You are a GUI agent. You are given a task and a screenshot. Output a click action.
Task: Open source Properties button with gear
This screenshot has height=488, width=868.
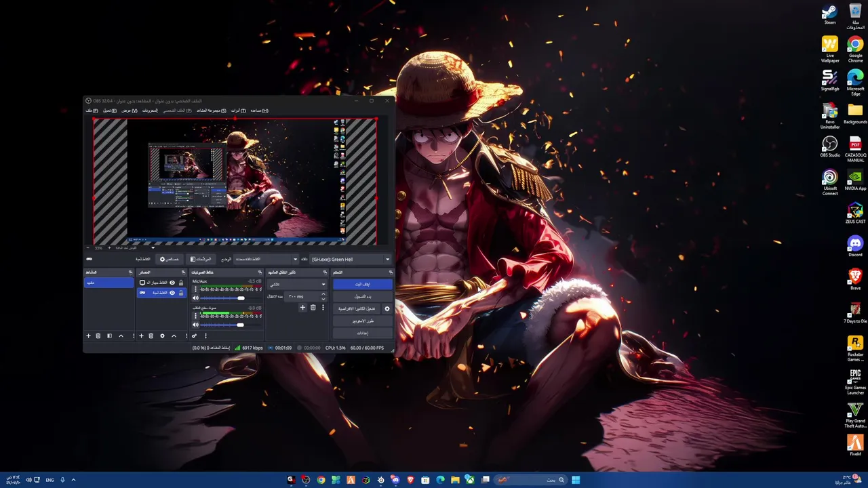pyautogui.click(x=170, y=260)
